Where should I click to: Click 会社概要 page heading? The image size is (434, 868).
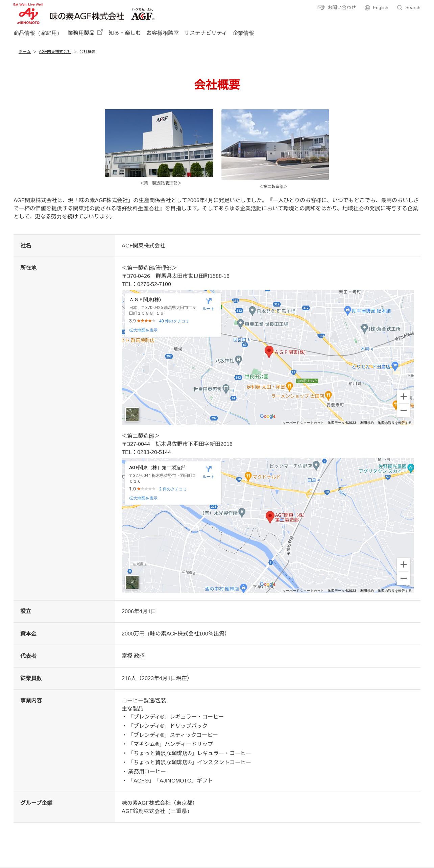pos(217,85)
